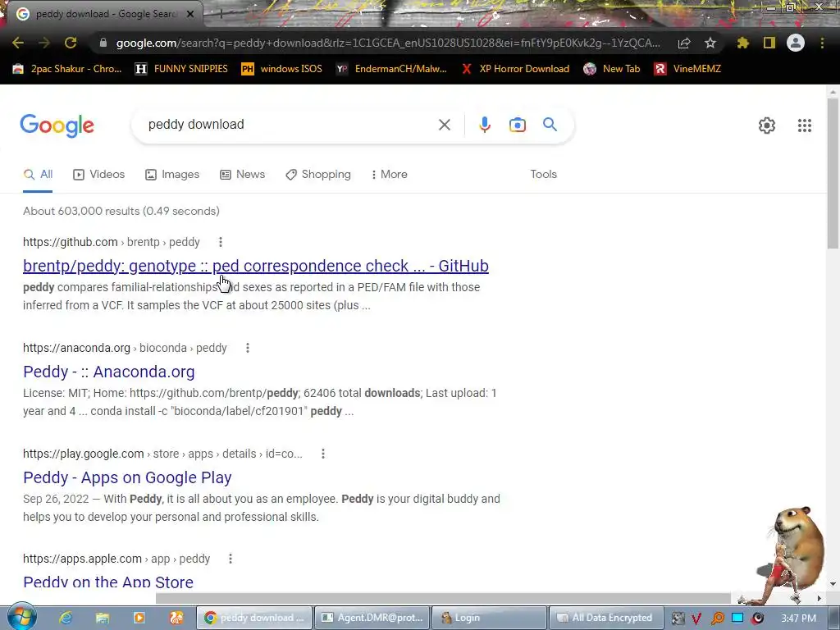The width and height of the screenshot is (840, 630).
Task: Open the New Tab bookmark
Action: pyautogui.click(x=612, y=69)
